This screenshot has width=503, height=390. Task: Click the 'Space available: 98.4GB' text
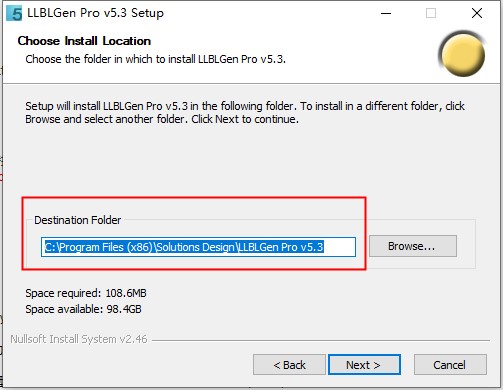point(83,309)
